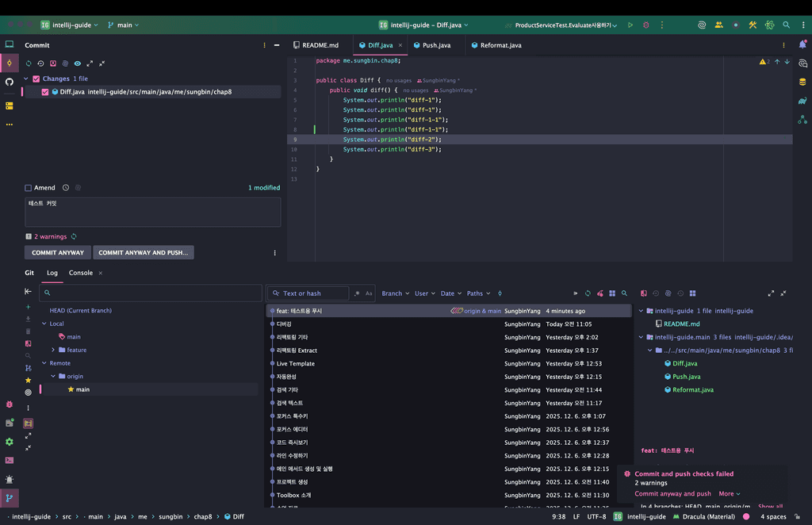The width and height of the screenshot is (812, 525).
Task: Open the Database tool window icon
Action: [802, 82]
